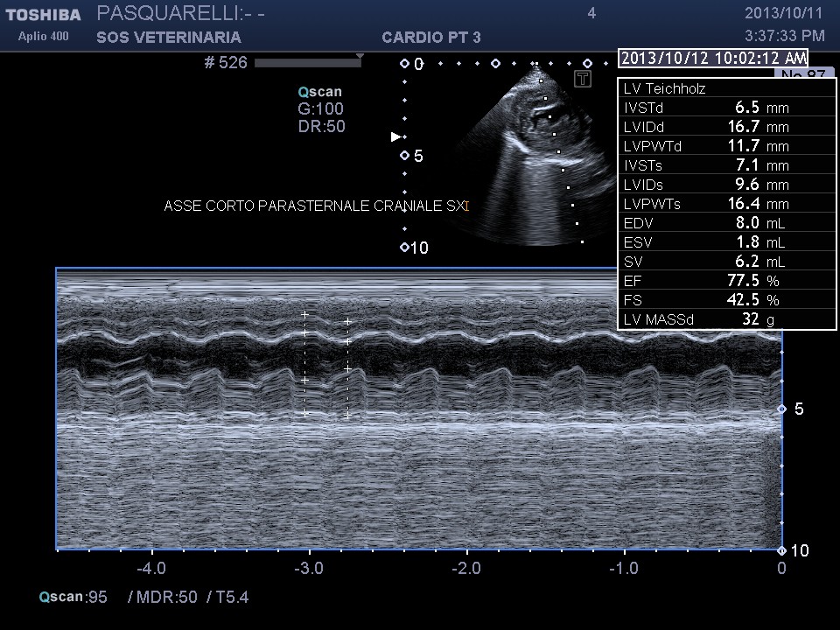Select the FS 42.5 % result row
Viewport: 840px width, 630px height.
[726, 300]
